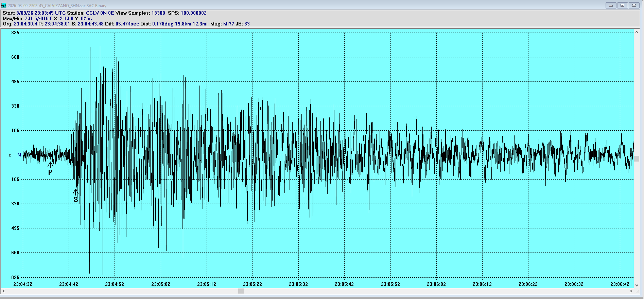Click the blue N channel label
The width and height of the screenshot is (644, 299).
(19, 155)
